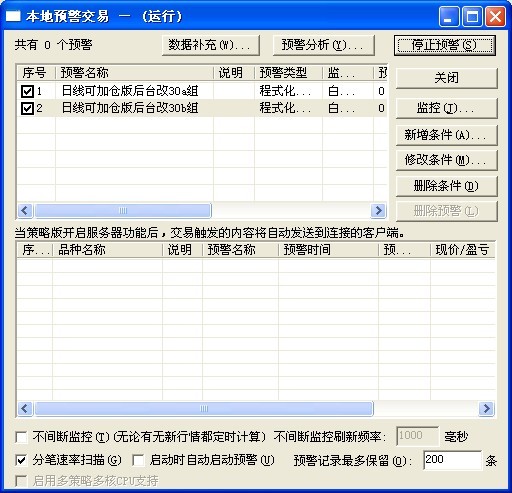Click the 预警类型 column header
Screen dimensions: 512x493
(288, 73)
